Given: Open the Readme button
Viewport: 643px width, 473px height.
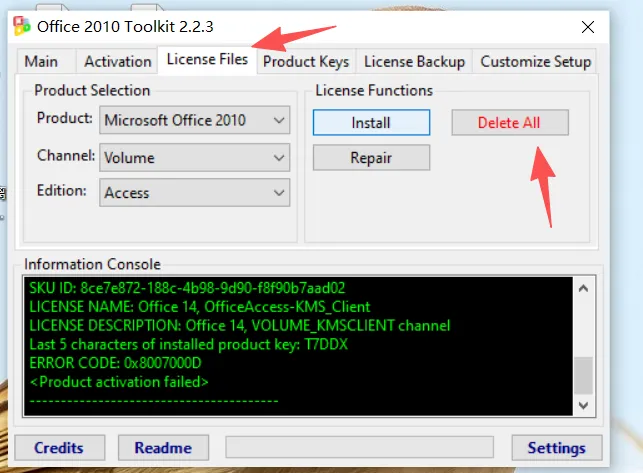Looking at the screenshot, I should point(163,448).
